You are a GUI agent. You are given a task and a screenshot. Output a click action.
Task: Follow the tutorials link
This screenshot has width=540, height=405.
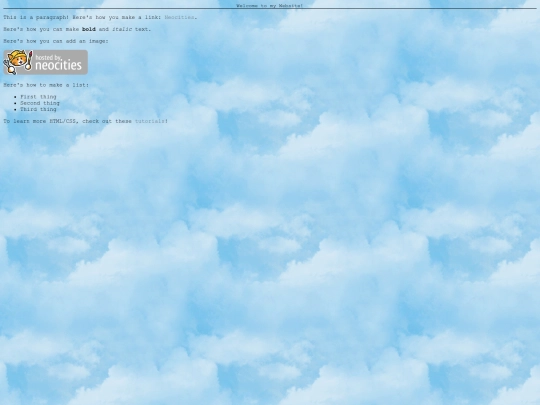(x=150, y=121)
